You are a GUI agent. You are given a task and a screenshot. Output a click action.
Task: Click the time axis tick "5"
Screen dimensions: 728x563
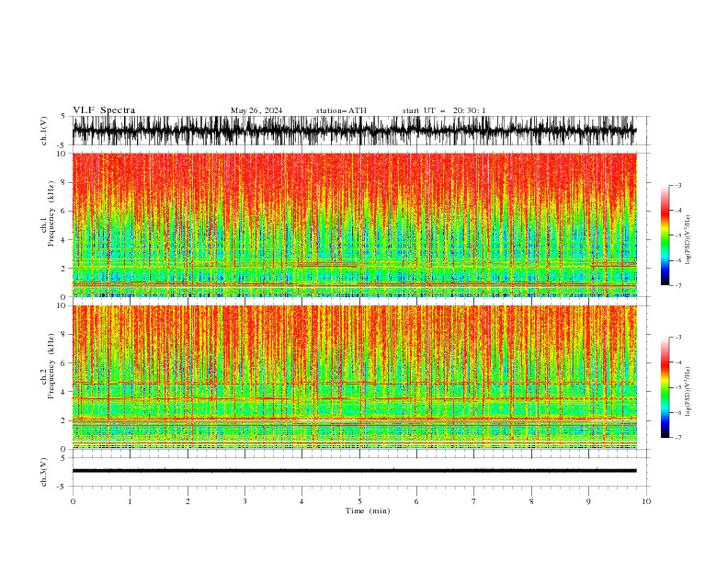[359, 501]
